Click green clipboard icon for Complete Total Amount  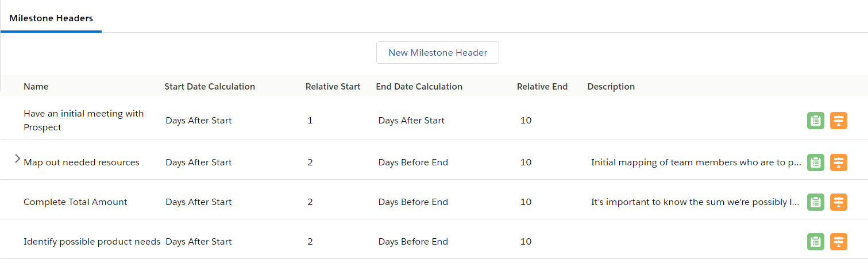tap(816, 202)
